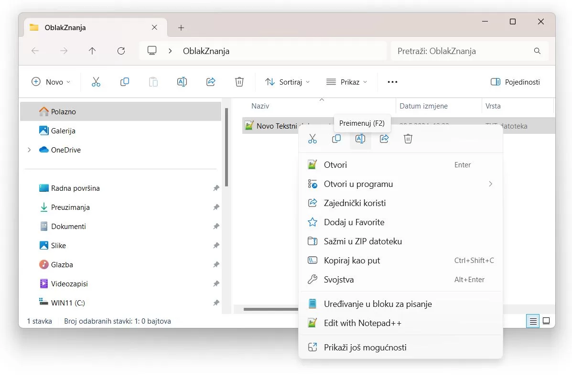572x392 pixels.
Task: Click the vertical scrollbar of navigation pane
Action: tap(227, 148)
